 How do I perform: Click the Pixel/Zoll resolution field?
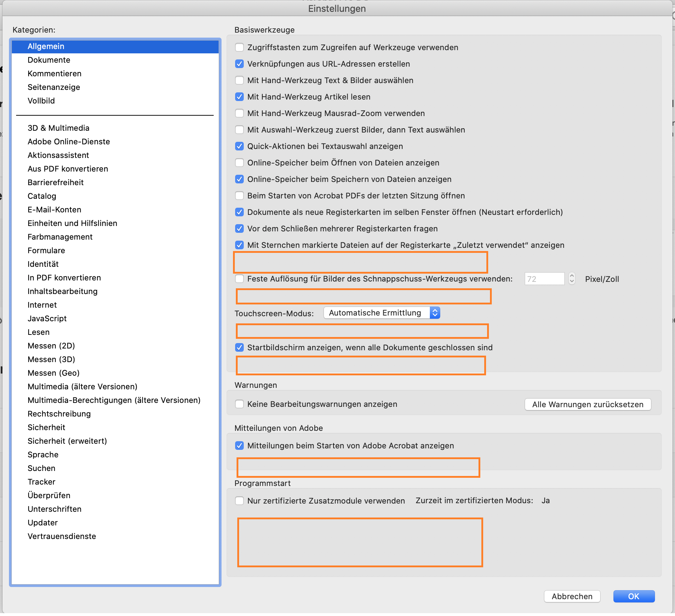point(544,279)
